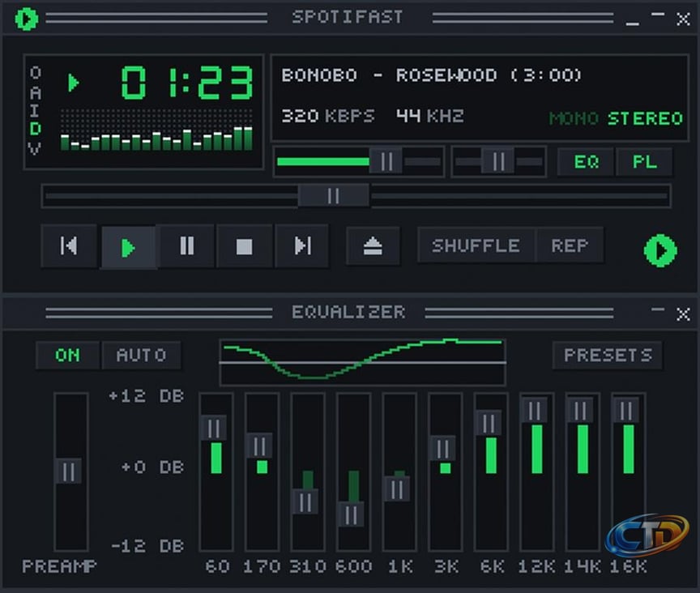
Task: Toggle the PL playlist button
Action: [644, 162]
